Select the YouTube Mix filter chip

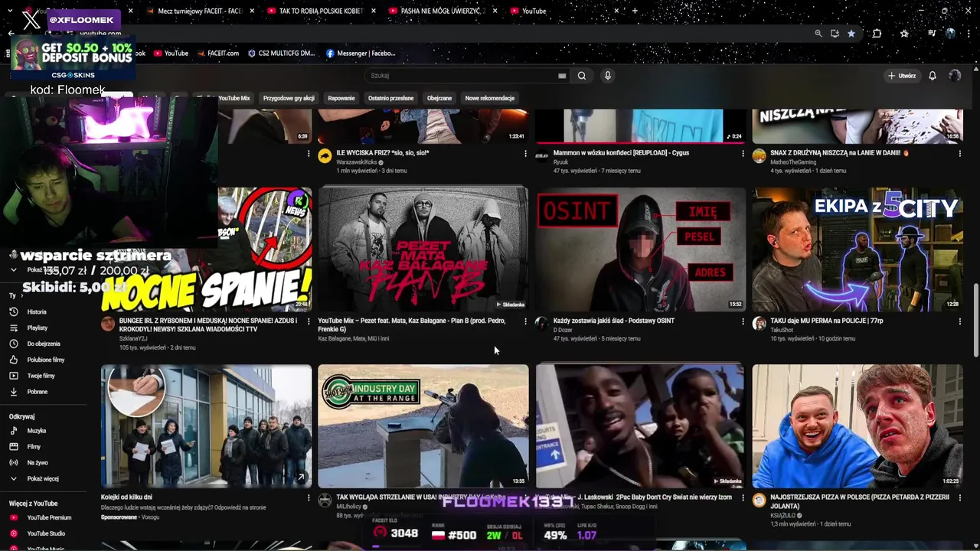234,98
